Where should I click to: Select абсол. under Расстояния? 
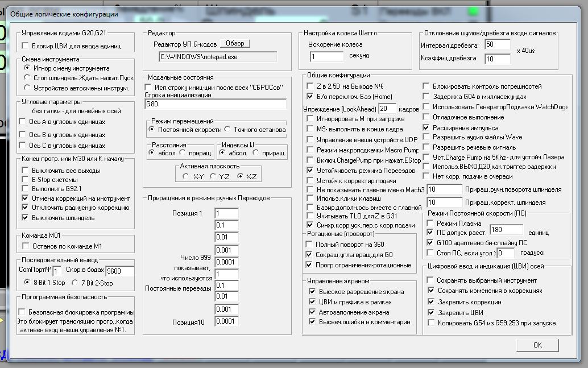(x=151, y=152)
